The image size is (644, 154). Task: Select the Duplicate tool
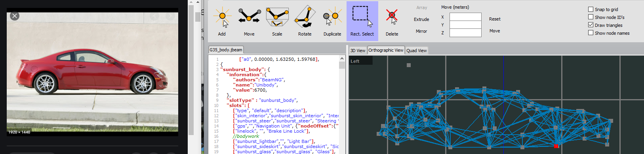[x=332, y=21]
